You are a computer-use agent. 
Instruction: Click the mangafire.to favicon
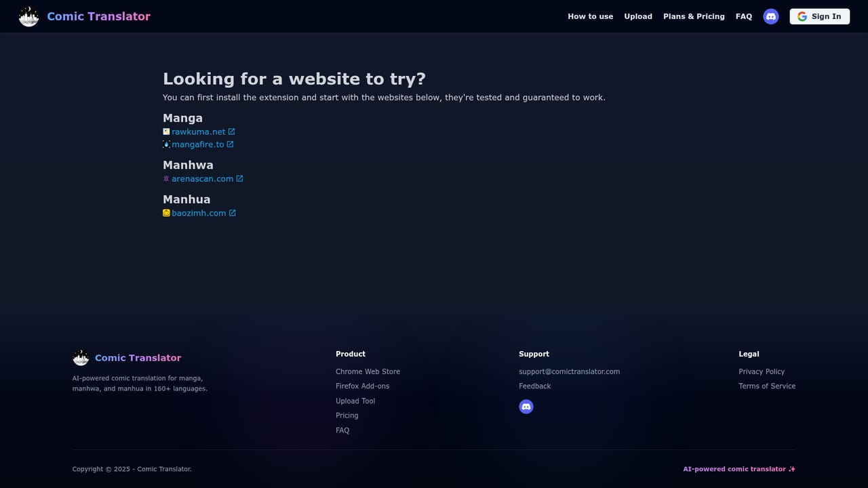click(166, 144)
